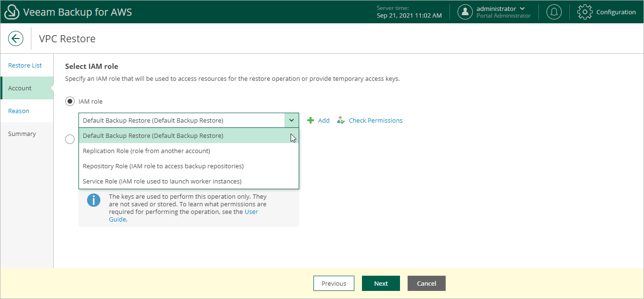Viewport: 644px width, 299px height.
Task: Click the Veeam Backup for AWS logo
Action: pos(12,11)
